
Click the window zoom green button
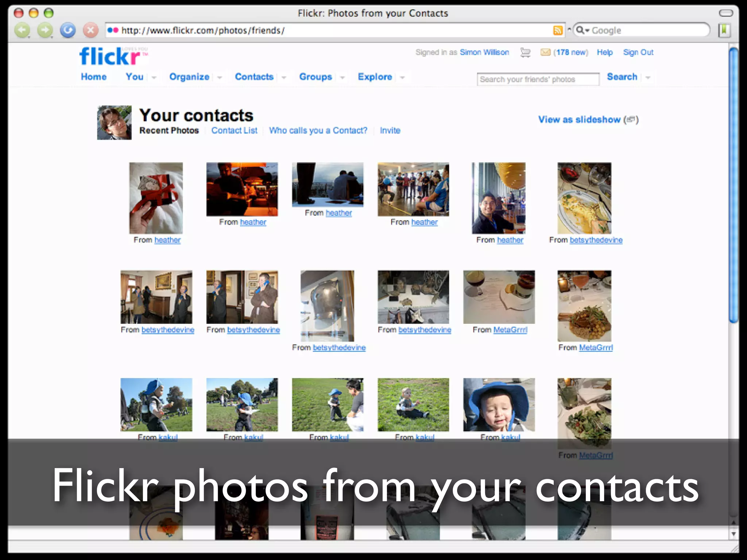click(x=49, y=13)
